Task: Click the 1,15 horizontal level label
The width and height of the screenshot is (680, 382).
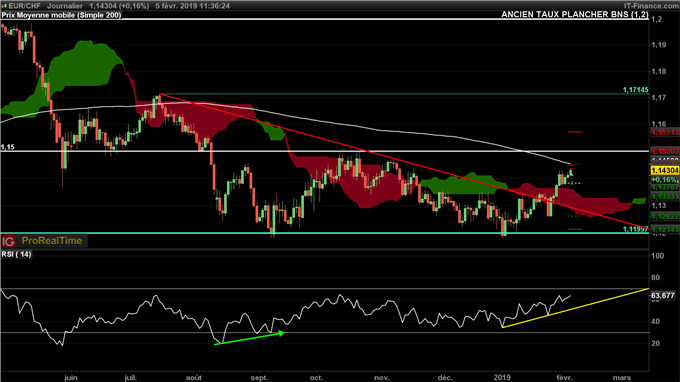Action: (7, 147)
